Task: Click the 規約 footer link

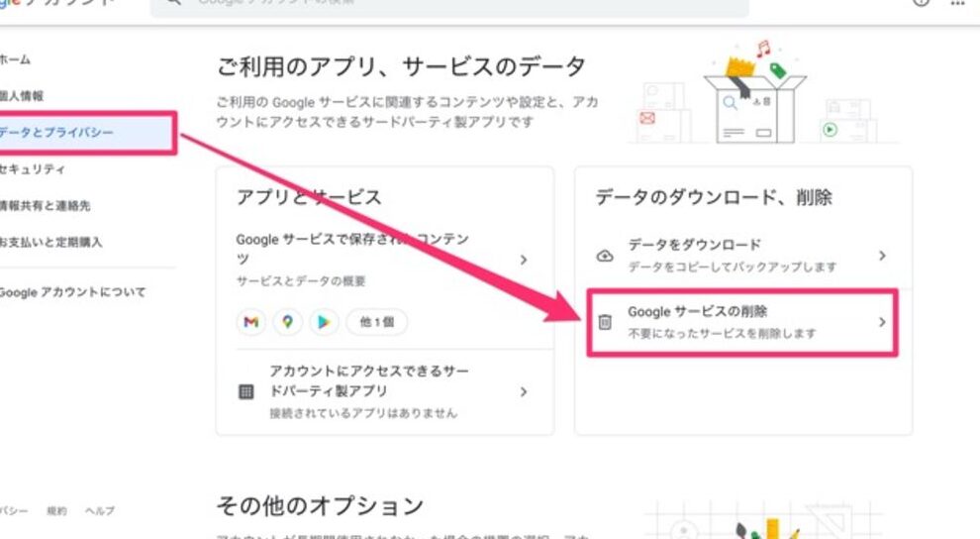Action: [57, 511]
